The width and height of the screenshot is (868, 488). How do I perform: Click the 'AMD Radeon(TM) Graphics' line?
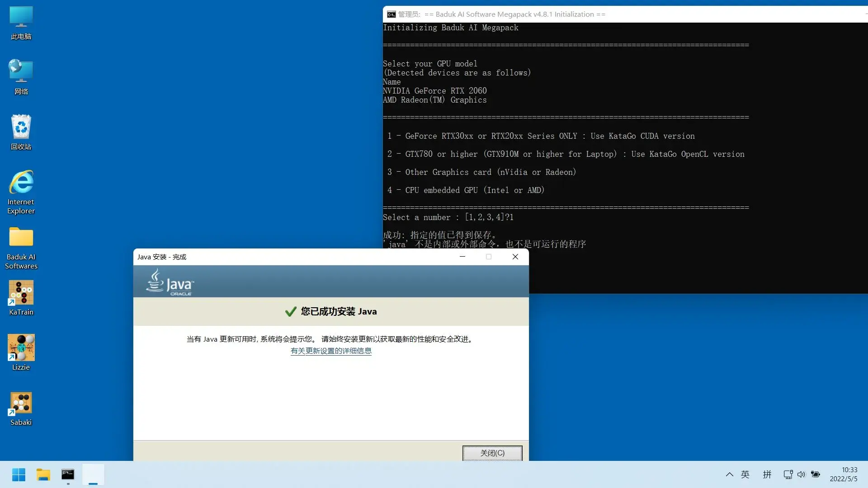(x=435, y=100)
